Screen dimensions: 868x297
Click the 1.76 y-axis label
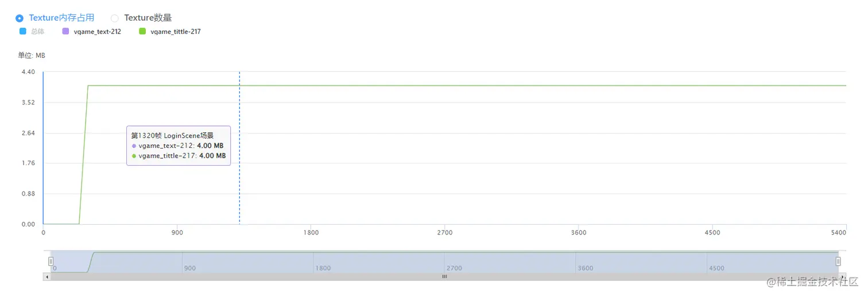(28, 163)
